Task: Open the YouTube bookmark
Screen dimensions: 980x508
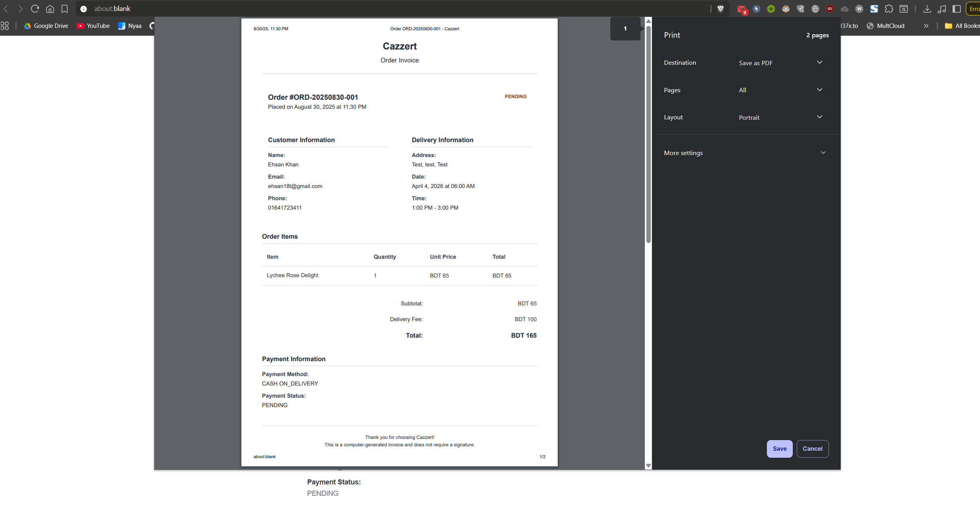Action: click(x=93, y=26)
